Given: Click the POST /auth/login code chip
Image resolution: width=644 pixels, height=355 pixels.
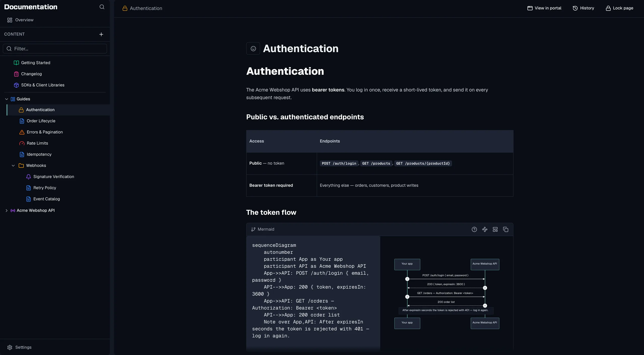Looking at the screenshot, I should click(339, 163).
